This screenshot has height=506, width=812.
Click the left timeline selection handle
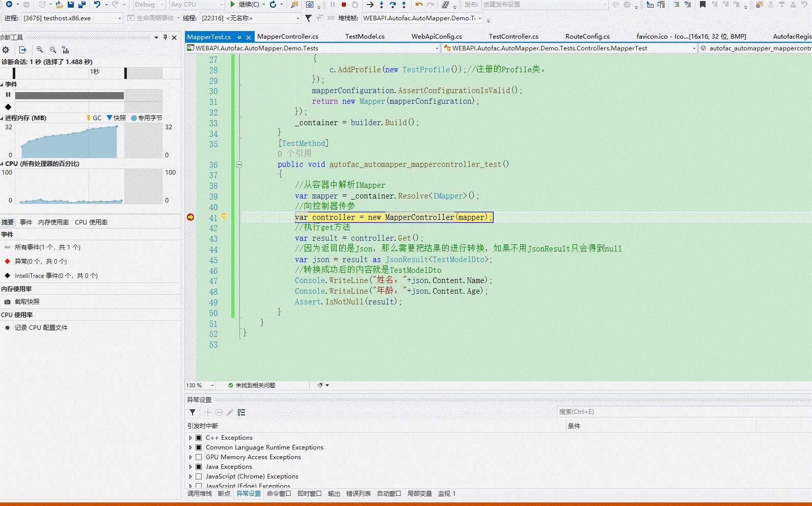pyautogui.click(x=14, y=73)
